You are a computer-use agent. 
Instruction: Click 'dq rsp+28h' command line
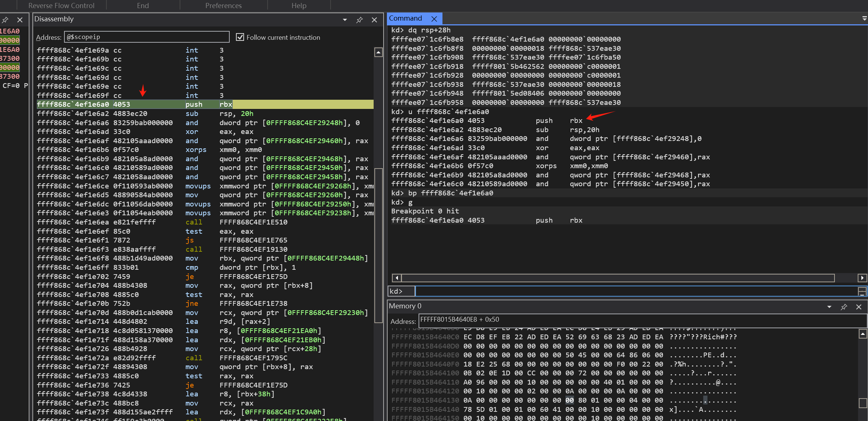421,30
